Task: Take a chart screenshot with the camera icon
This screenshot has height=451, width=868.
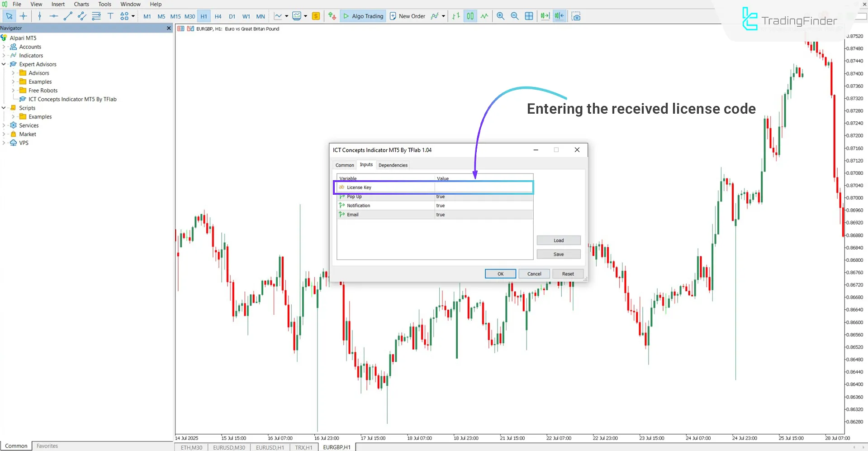Action: (576, 16)
